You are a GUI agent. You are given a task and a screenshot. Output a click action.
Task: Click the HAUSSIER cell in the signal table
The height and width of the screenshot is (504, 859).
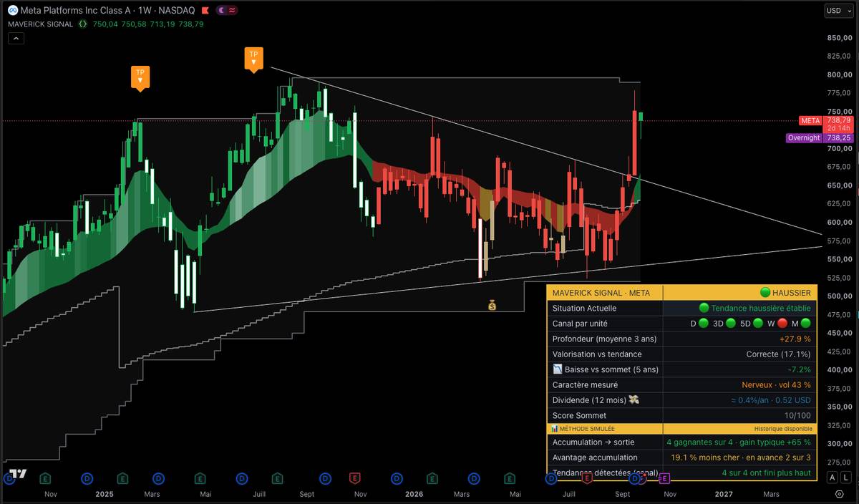[x=739, y=293]
